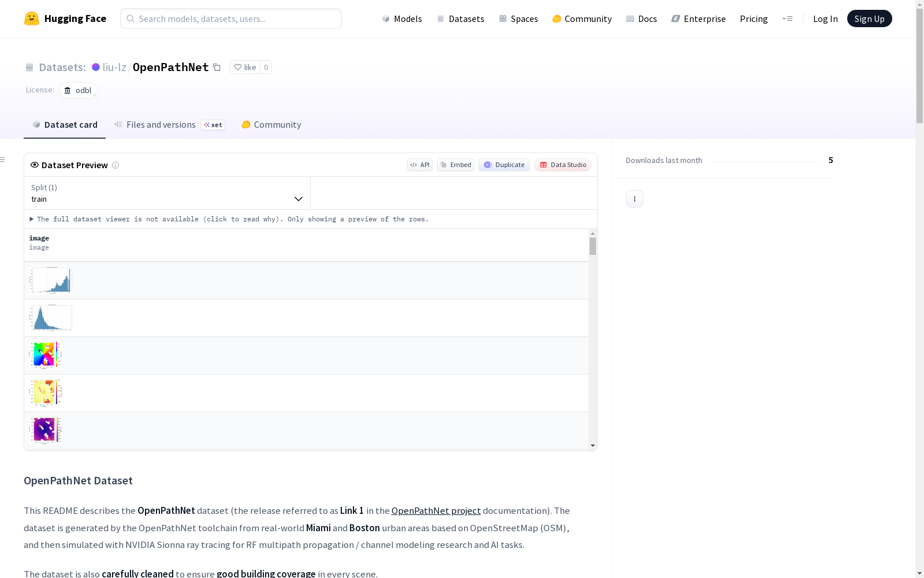This screenshot has height=578, width=924.
Task: Open Data Studio
Action: tap(563, 165)
